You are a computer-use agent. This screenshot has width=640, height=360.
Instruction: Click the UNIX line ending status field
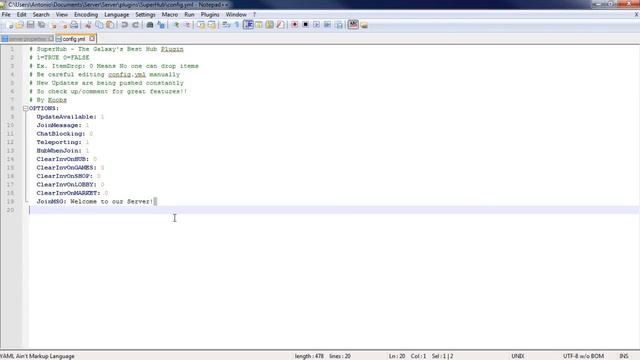(518, 356)
